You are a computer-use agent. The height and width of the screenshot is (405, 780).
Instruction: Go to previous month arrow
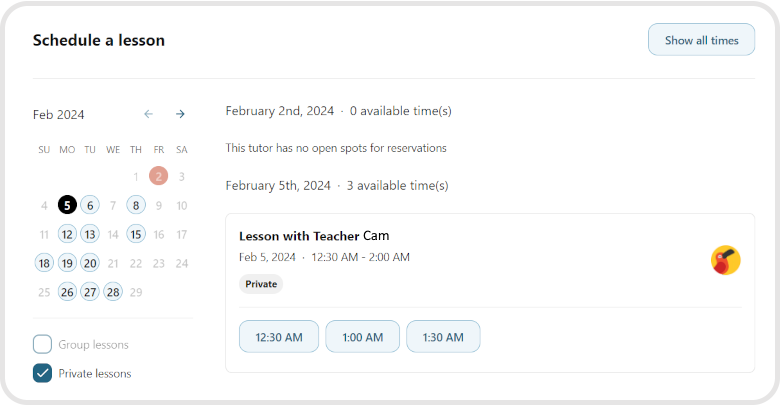(148, 114)
